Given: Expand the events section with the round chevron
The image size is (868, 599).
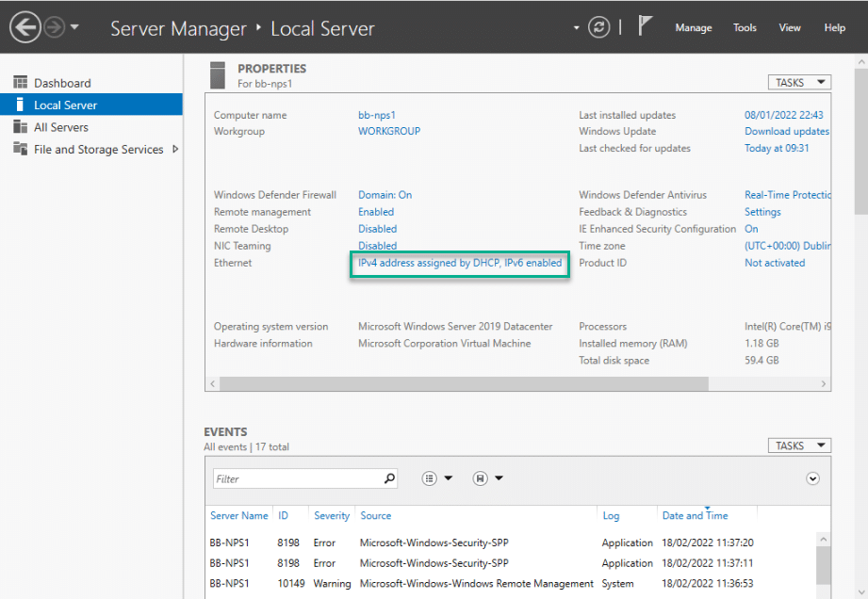Looking at the screenshot, I should 812,478.
